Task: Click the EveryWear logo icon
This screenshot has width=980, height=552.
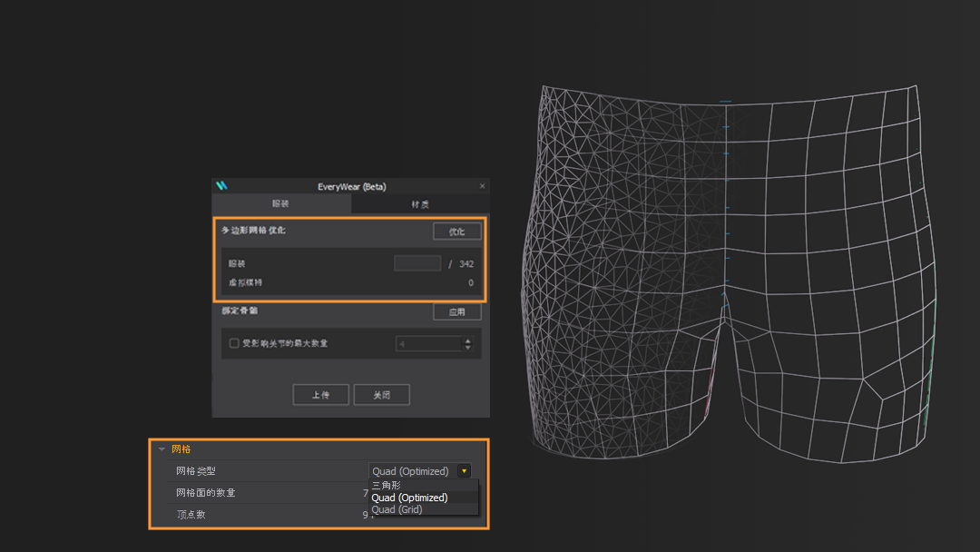Action: pyautogui.click(x=222, y=183)
